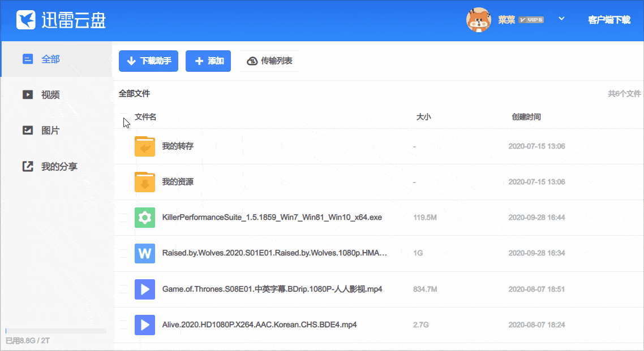
Task: Click the storage usage bar at the bottom left
Action: (55, 331)
